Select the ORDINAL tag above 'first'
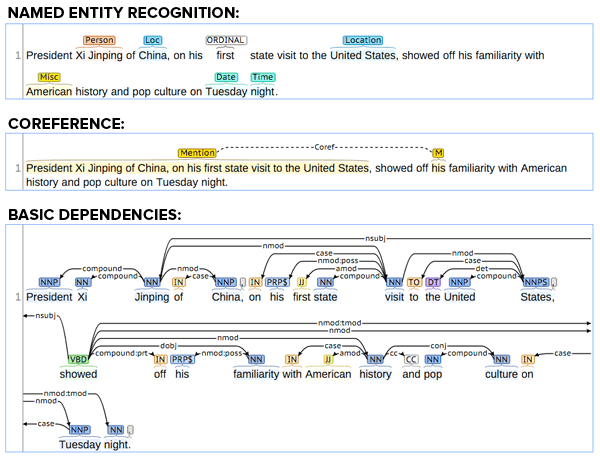 point(226,41)
